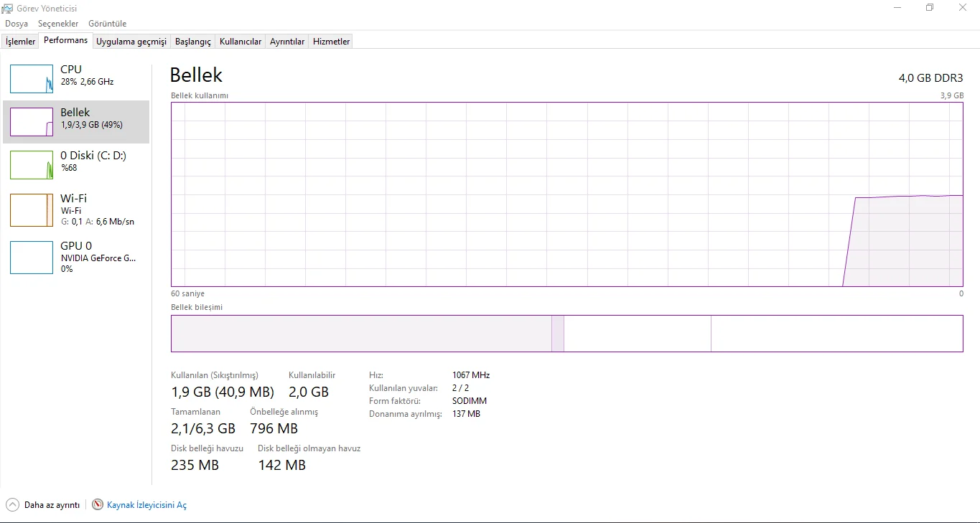Open the Dosya menu
Viewport: 980px width, 523px height.
point(17,23)
